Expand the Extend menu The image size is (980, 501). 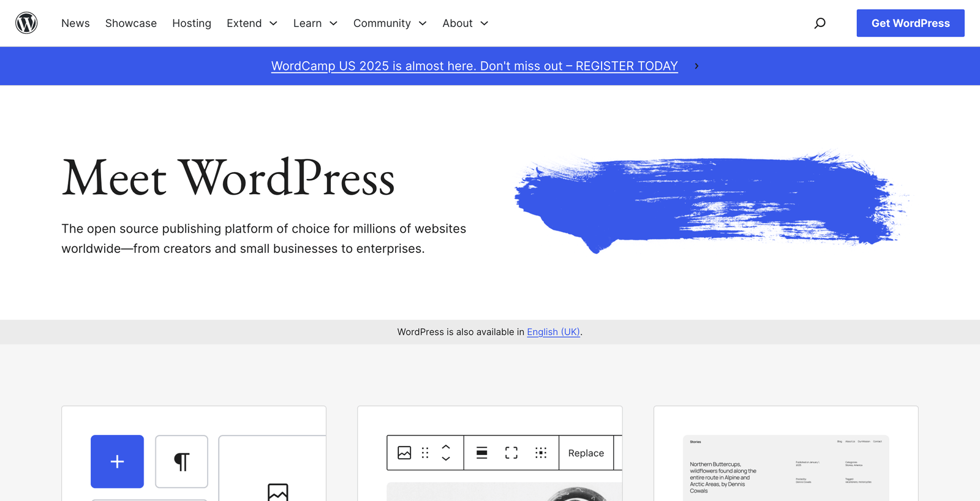[x=252, y=23]
